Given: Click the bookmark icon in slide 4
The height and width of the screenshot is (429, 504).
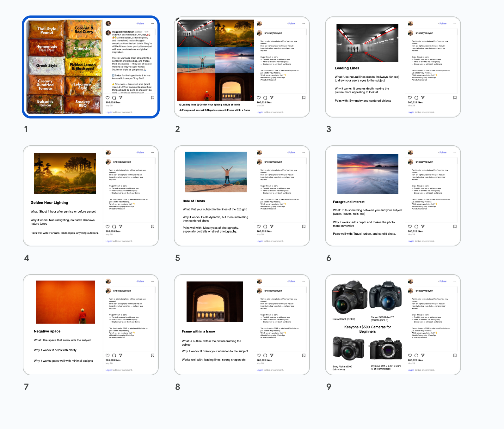Looking at the screenshot, I should [x=153, y=227].
